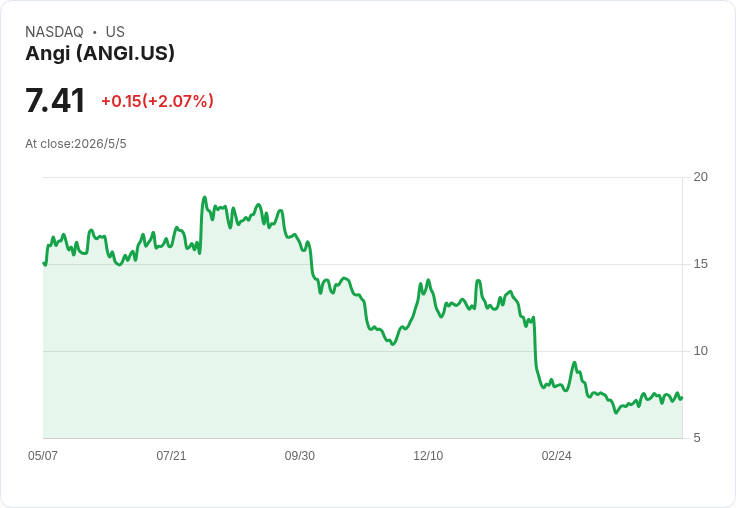Click the 12/10 date axis label
Screen dimensions: 736x508
(x=428, y=455)
